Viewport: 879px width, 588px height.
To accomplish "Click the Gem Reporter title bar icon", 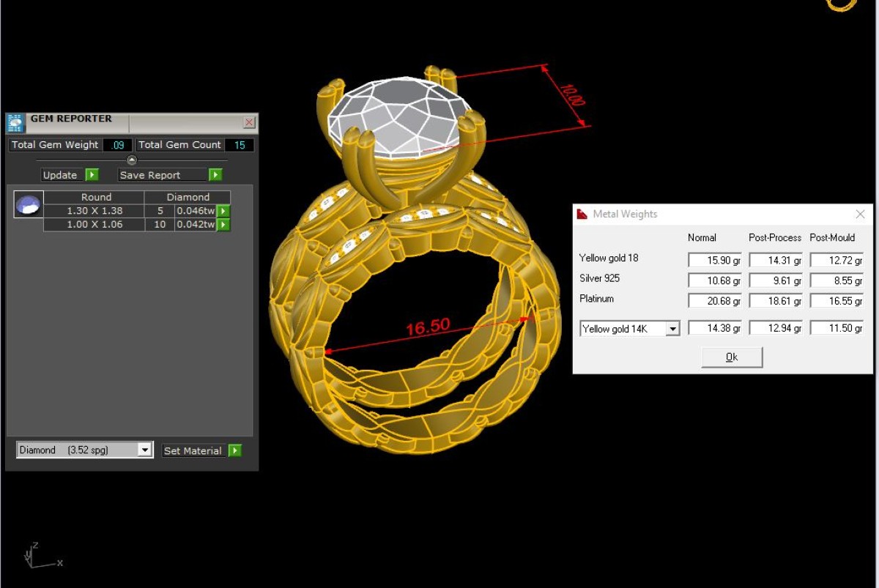I will [x=16, y=122].
